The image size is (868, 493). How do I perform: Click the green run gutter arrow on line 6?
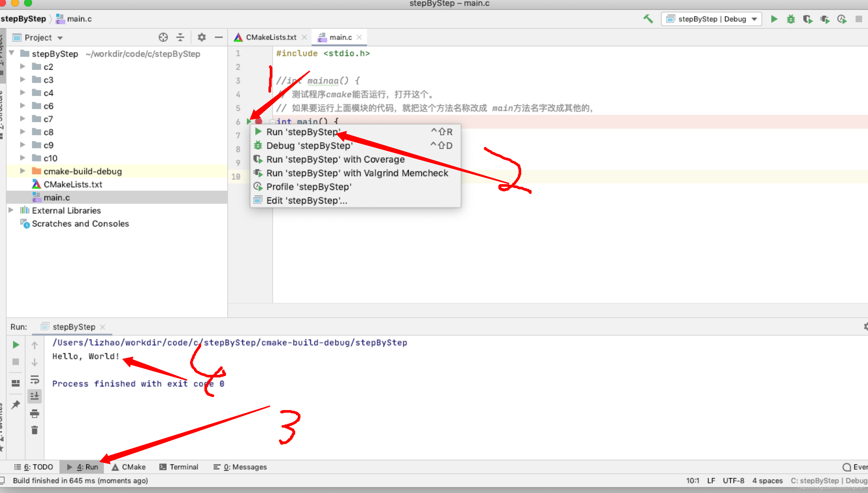249,121
